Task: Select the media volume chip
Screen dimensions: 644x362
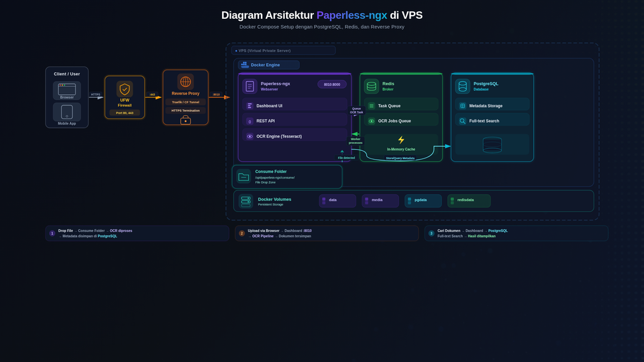Action: (x=380, y=200)
